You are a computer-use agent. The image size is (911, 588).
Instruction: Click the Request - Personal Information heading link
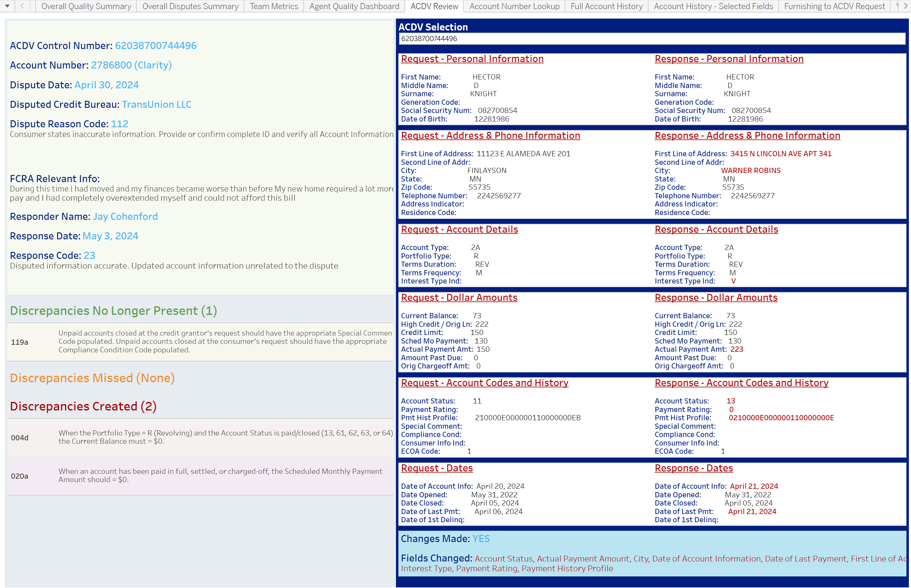coord(472,59)
